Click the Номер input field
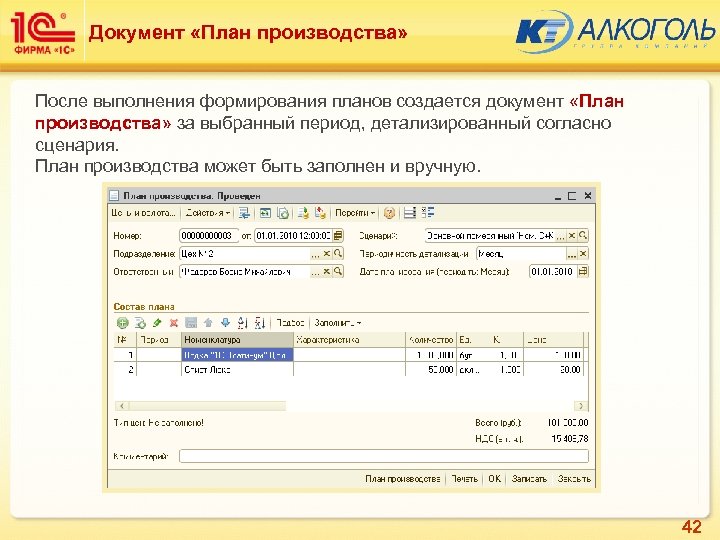The height and width of the screenshot is (540, 720). point(209,236)
